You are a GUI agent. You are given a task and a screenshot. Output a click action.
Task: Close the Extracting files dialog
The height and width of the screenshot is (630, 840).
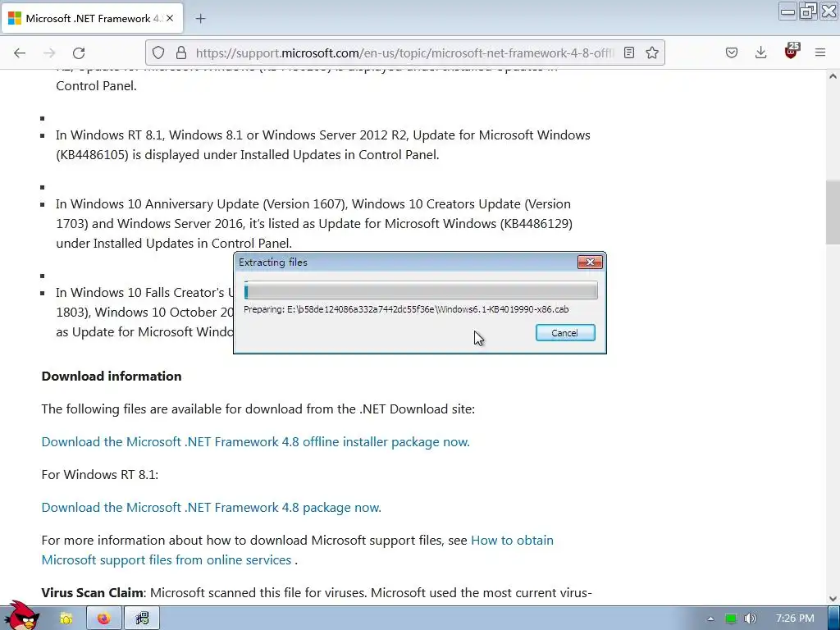click(x=590, y=262)
